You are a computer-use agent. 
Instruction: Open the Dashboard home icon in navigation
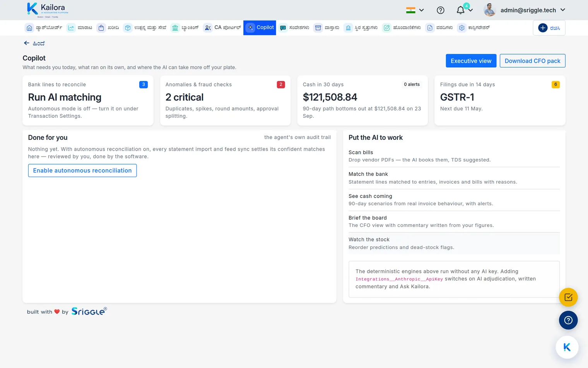[x=29, y=28]
